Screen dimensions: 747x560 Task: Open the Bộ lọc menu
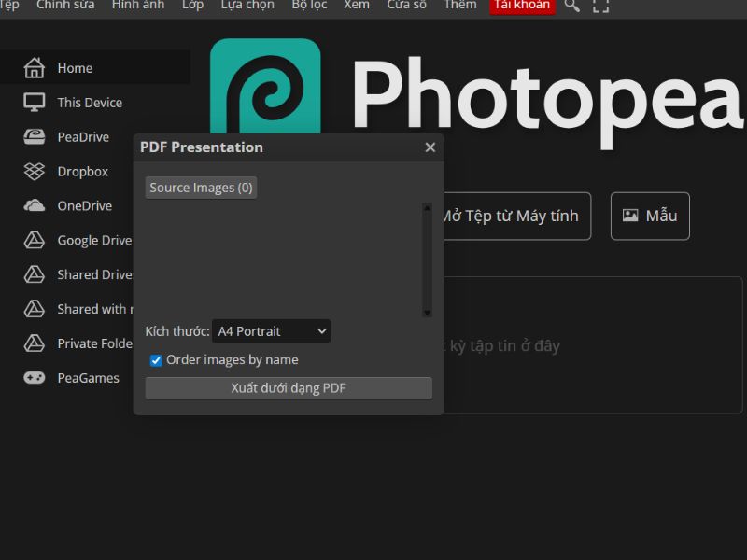[x=310, y=5]
